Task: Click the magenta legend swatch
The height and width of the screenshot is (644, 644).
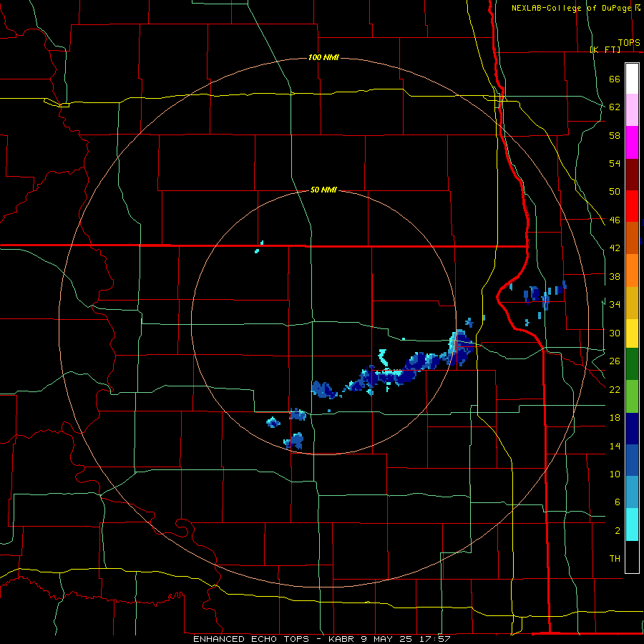Action: (x=632, y=142)
